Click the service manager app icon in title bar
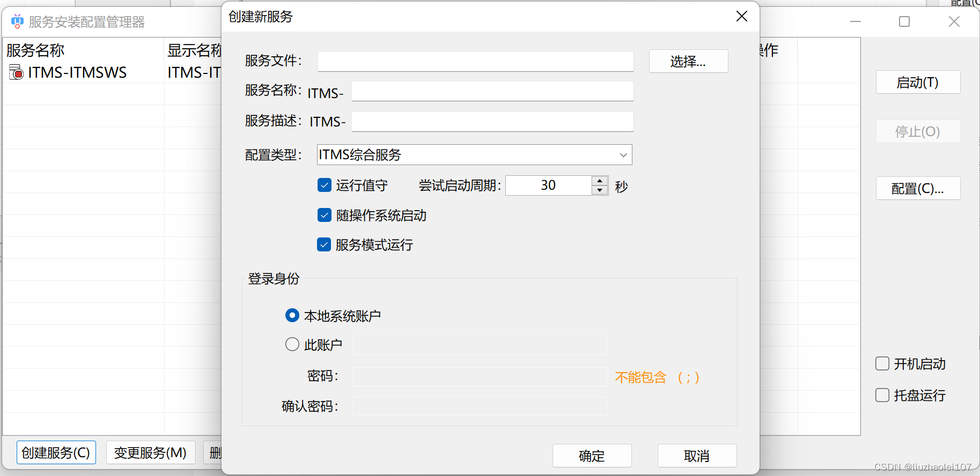This screenshot has width=980, height=476. (x=17, y=21)
